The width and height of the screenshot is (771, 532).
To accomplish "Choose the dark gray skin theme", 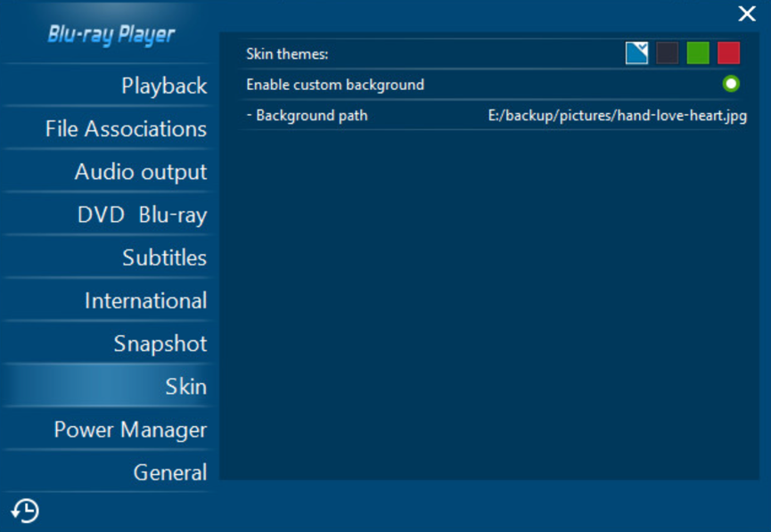I will coord(668,53).
